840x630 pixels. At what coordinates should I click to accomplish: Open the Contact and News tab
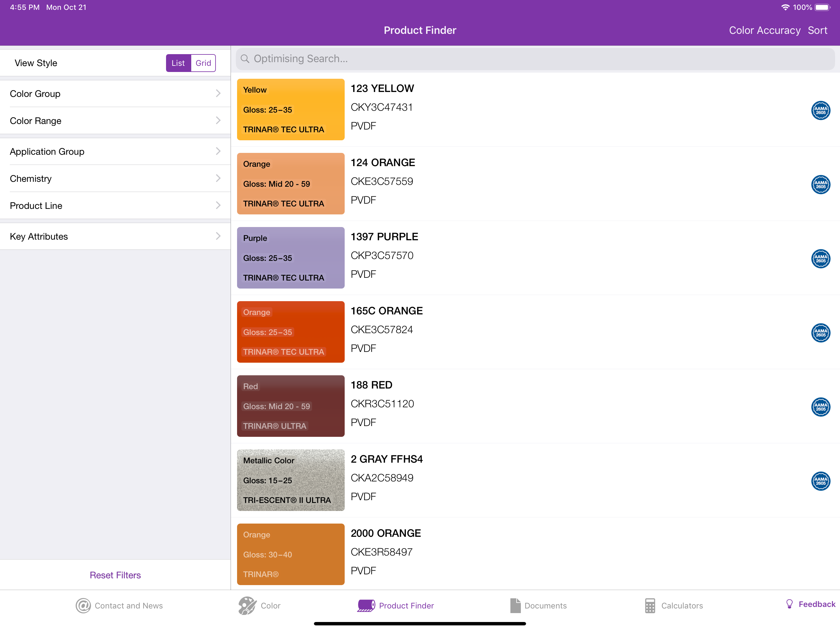(119, 606)
